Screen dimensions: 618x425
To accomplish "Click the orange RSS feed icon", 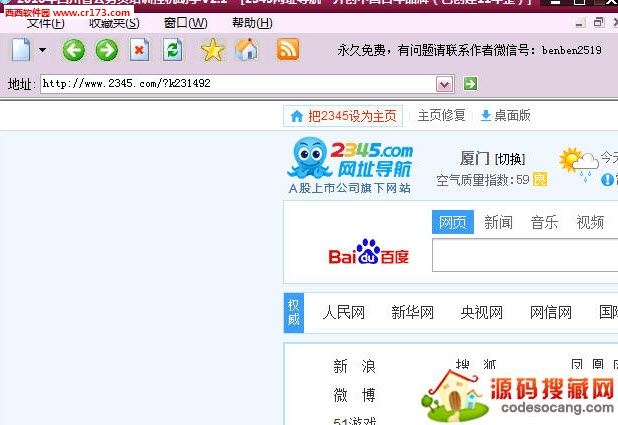I will [x=288, y=49].
